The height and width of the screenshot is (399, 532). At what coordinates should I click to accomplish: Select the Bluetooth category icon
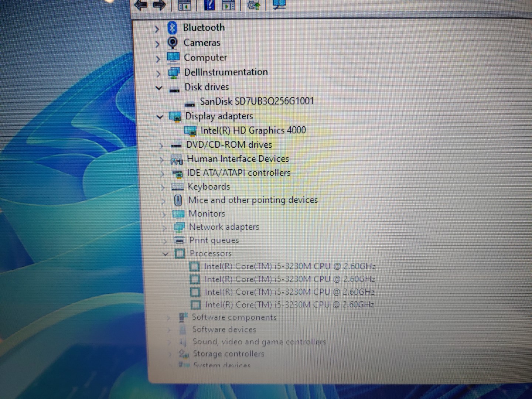coord(172,28)
